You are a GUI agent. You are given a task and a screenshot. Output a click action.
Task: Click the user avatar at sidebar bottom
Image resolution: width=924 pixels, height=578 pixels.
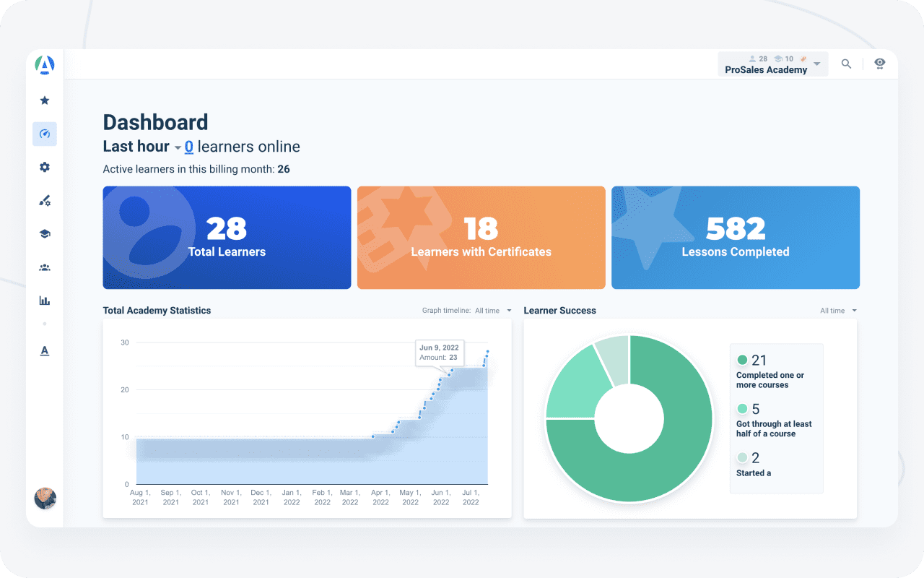coord(45,499)
